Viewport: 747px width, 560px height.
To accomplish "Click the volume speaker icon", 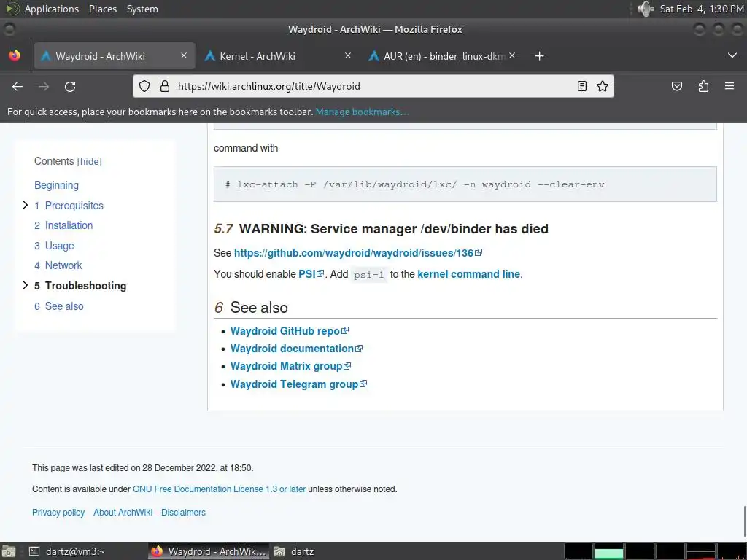I will (x=646, y=9).
